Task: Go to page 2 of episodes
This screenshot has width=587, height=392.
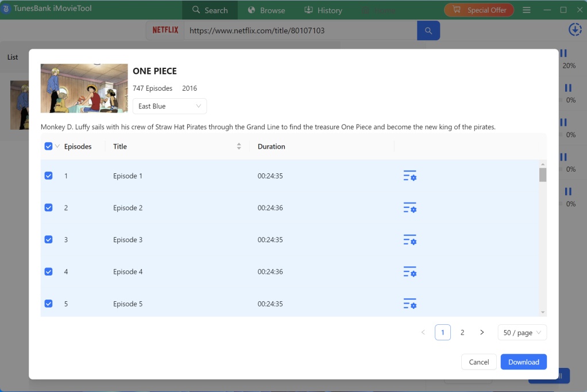Action: coord(462,332)
